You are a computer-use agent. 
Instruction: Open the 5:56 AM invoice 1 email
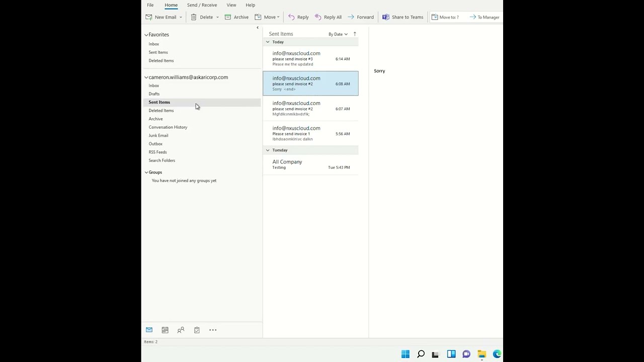pyautogui.click(x=310, y=134)
